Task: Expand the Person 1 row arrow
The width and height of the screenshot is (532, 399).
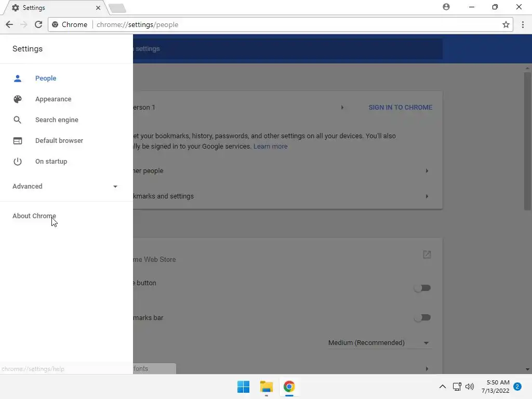Action: pos(342,107)
